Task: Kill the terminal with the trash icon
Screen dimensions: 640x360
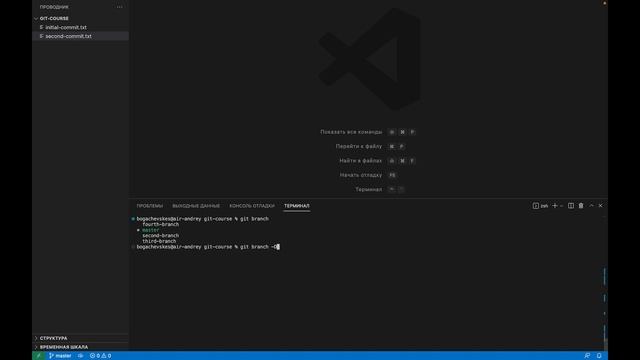Action: tap(581, 206)
